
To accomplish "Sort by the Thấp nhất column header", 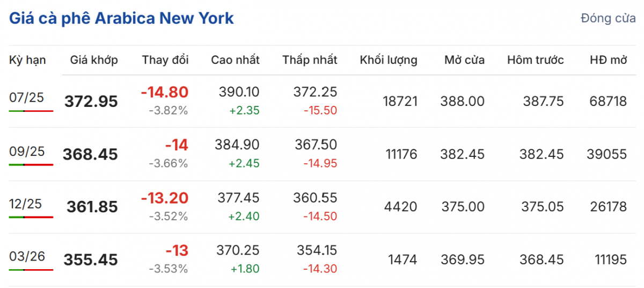I will tap(310, 60).
